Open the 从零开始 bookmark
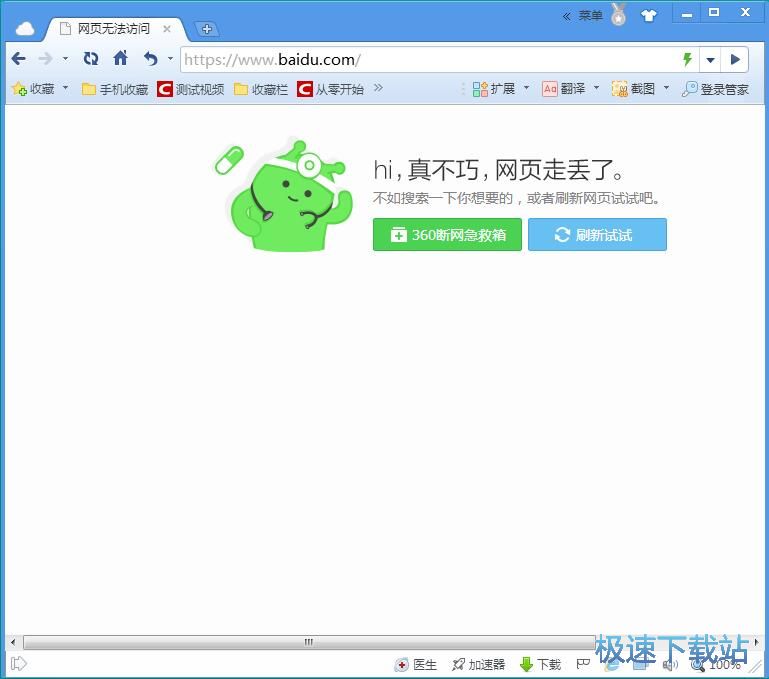 (x=331, y=89)
